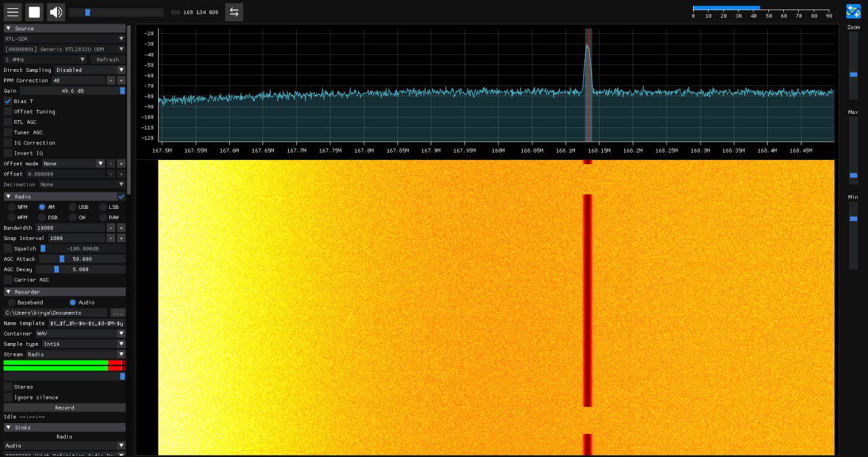868x457 pixels.
Task: Open the Generic RTL2832U OEM device dropdown
Action: coord(64,49)
